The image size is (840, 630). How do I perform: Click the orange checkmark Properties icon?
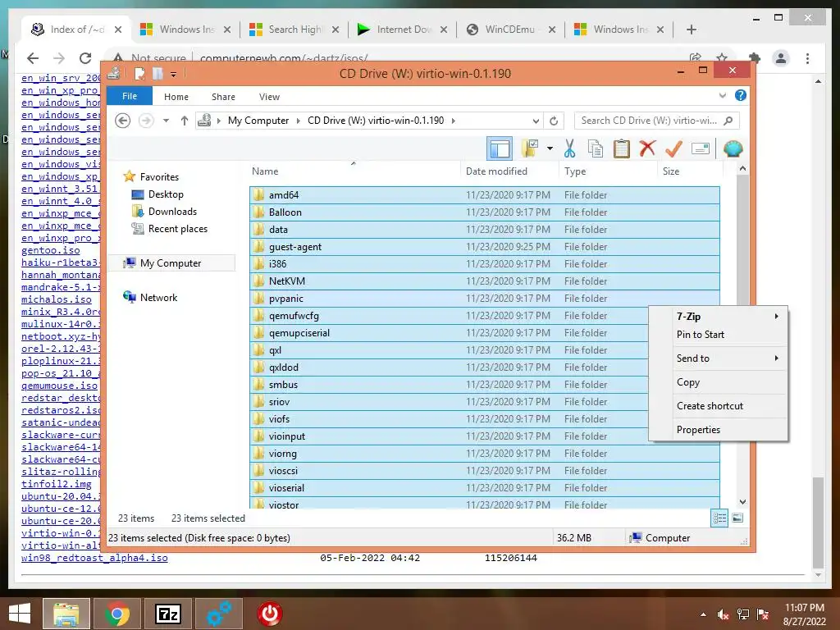[673, 148]
